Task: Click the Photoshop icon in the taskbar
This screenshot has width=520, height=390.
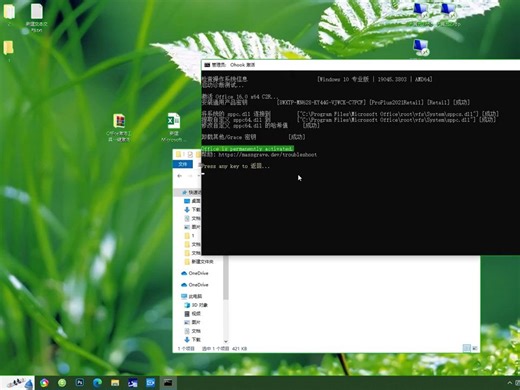Action: (x=80, y=383)
